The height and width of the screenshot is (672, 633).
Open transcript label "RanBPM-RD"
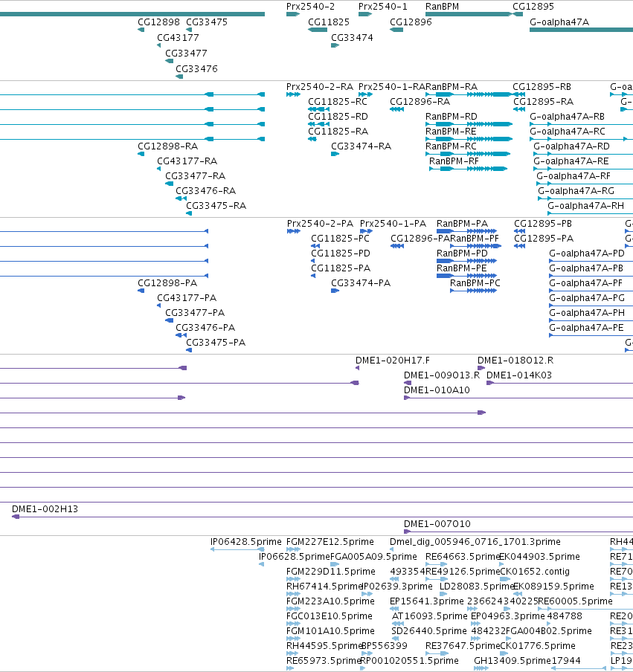pos(452,117)
